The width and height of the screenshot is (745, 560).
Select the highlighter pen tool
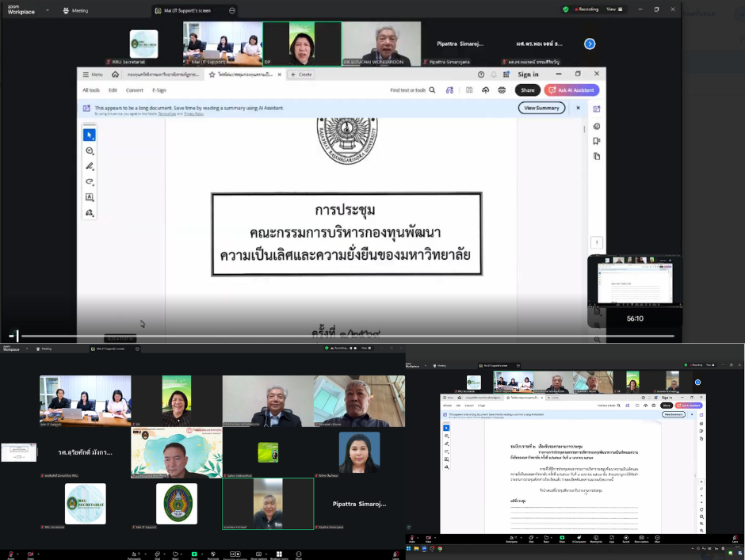pyautogui.click(x=90, y=166)
